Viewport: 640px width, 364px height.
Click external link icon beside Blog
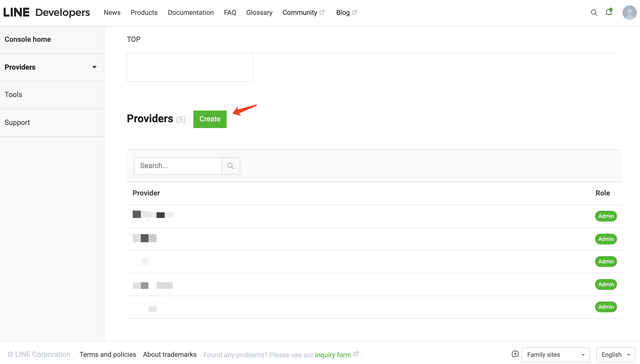354,12
